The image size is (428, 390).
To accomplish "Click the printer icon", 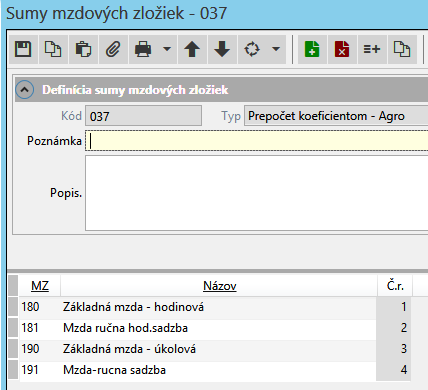I will click(x=143, y=49).
